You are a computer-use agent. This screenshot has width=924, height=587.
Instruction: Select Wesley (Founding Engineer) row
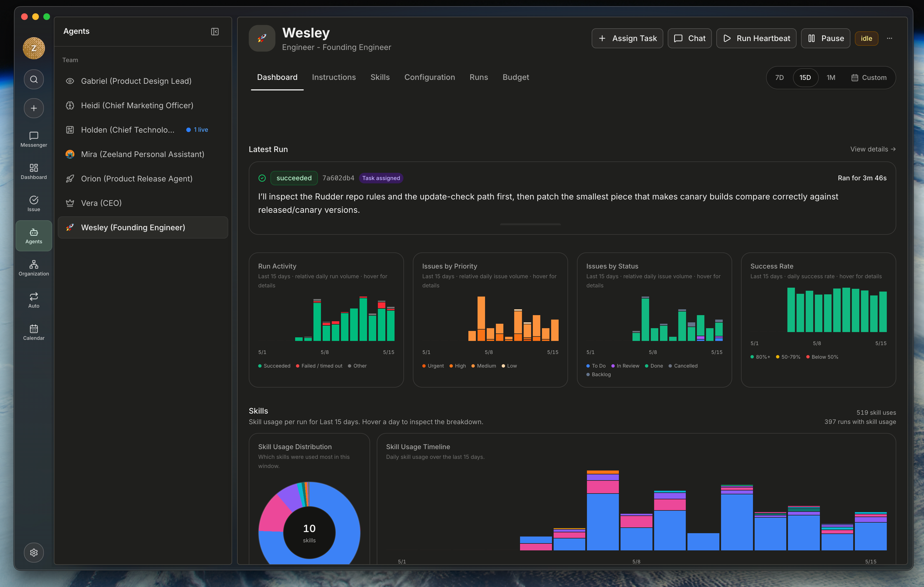143,227
